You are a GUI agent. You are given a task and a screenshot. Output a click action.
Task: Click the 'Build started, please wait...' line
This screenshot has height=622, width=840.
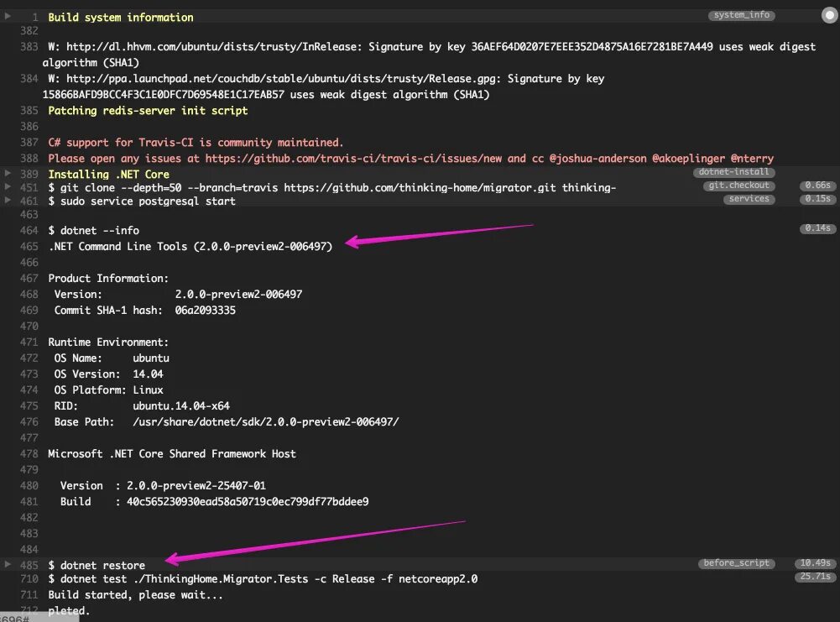point(135,595)
